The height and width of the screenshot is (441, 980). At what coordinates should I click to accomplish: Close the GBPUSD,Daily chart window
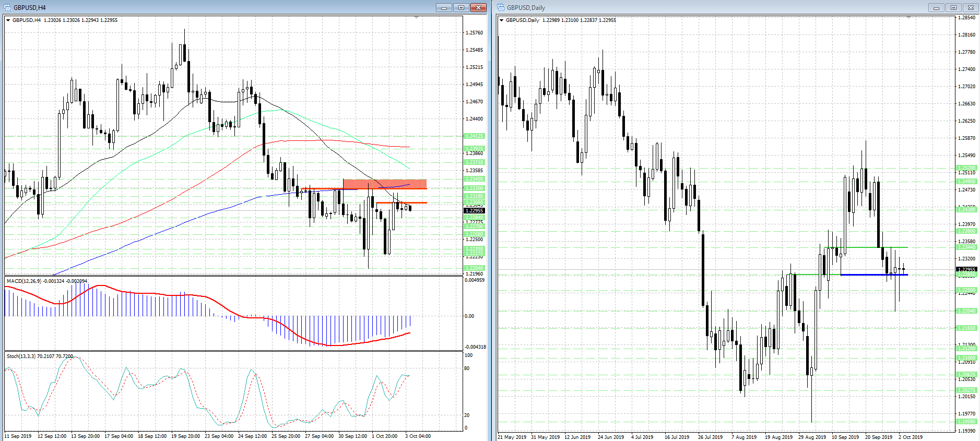(971, 7)
